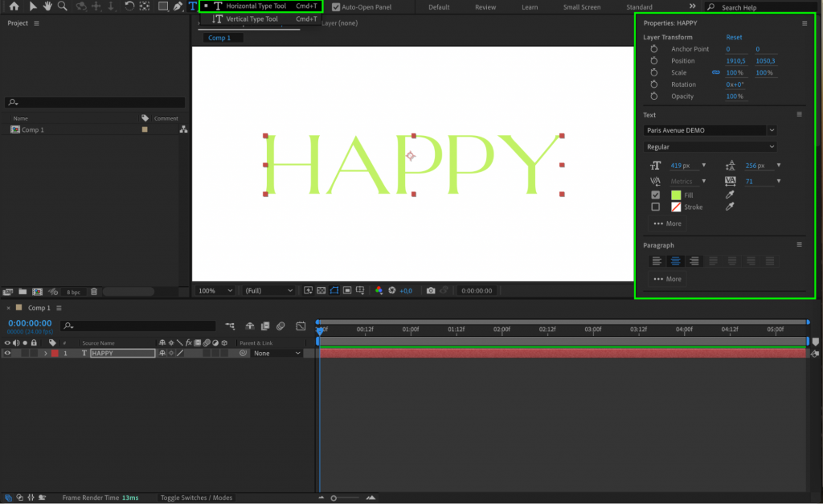
Task: Open the Graph Editor in the timeline
Action: 301,326
